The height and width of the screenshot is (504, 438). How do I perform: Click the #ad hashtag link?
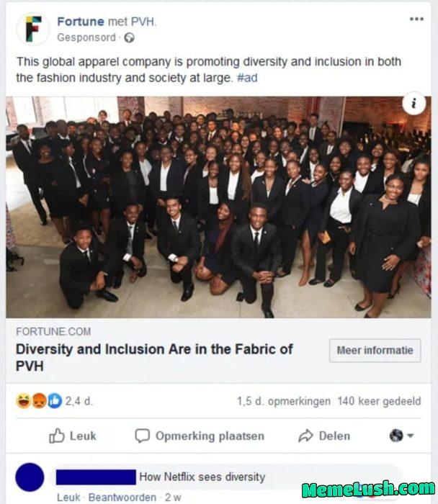pyautogui.click(x=247, y=78)
